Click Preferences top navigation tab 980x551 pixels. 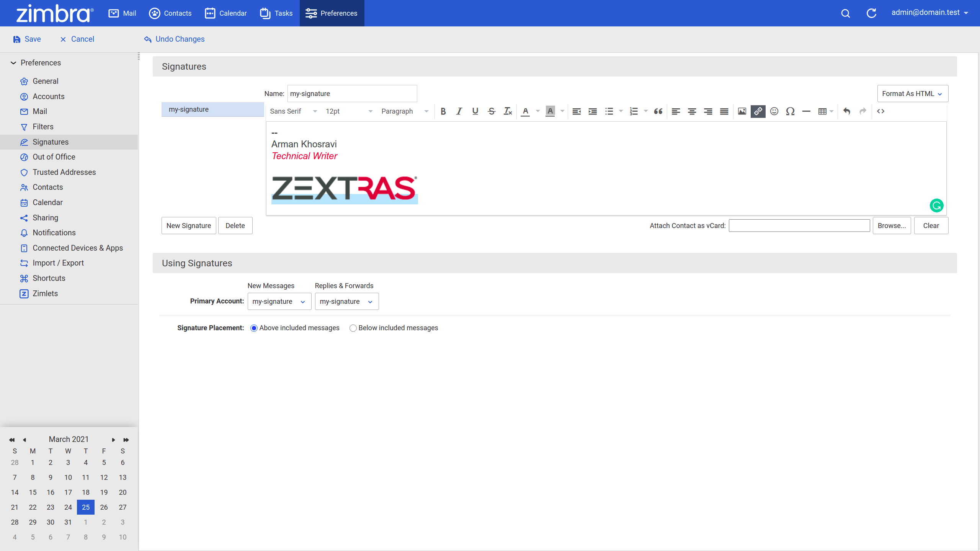[x=330, y=13]
